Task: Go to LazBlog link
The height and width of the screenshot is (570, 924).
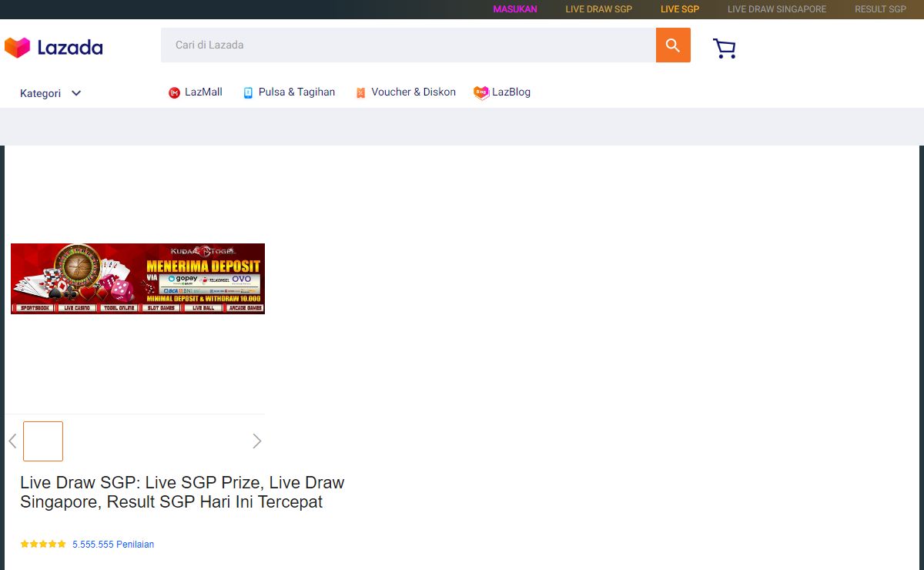Action: coord(511,92)
